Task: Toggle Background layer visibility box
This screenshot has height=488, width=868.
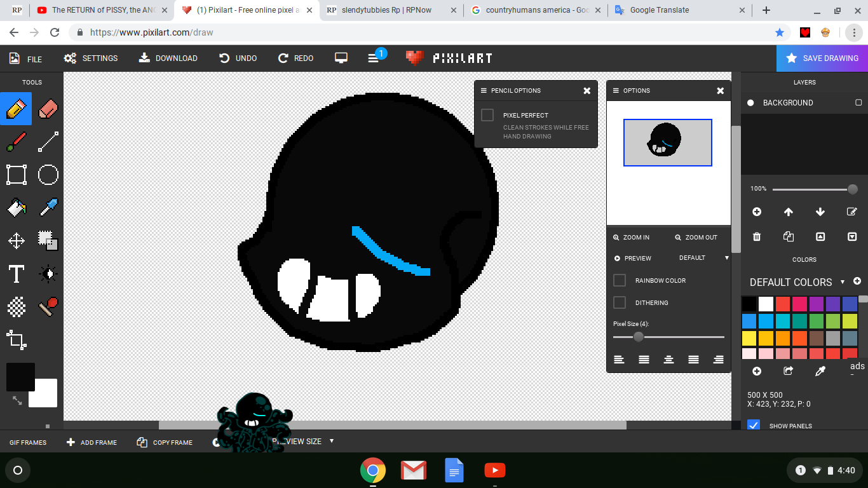Action: tap(858, 102)
